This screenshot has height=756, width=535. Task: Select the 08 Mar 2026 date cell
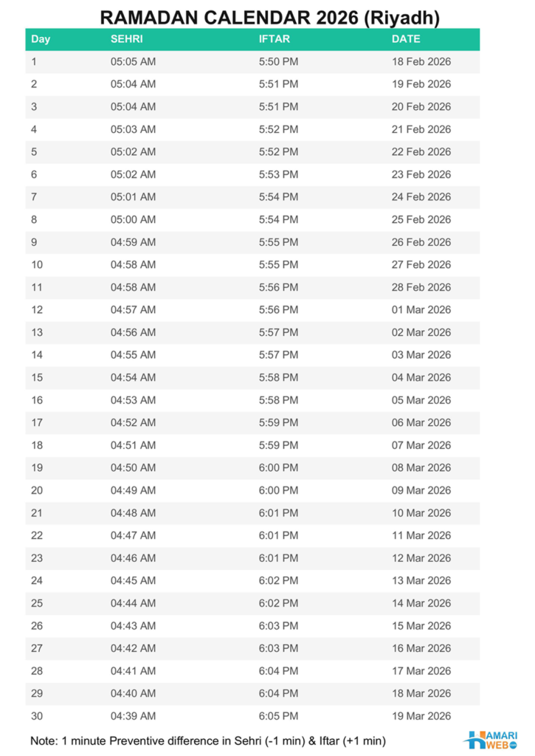421,467
